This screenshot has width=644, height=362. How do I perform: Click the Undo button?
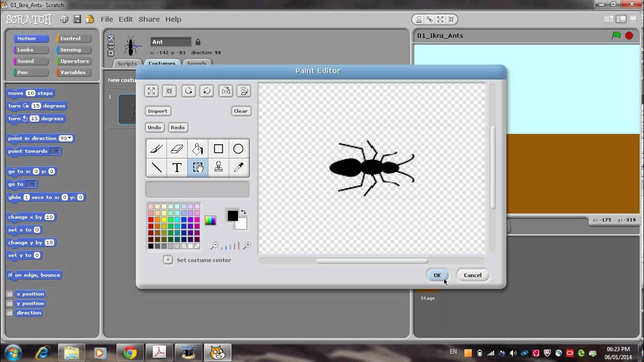click(154, 128)
